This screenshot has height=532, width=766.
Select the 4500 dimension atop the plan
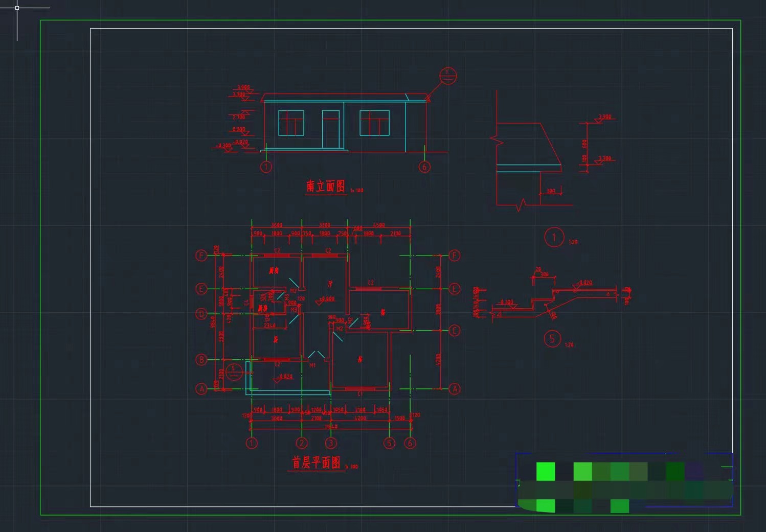[379, 225]
